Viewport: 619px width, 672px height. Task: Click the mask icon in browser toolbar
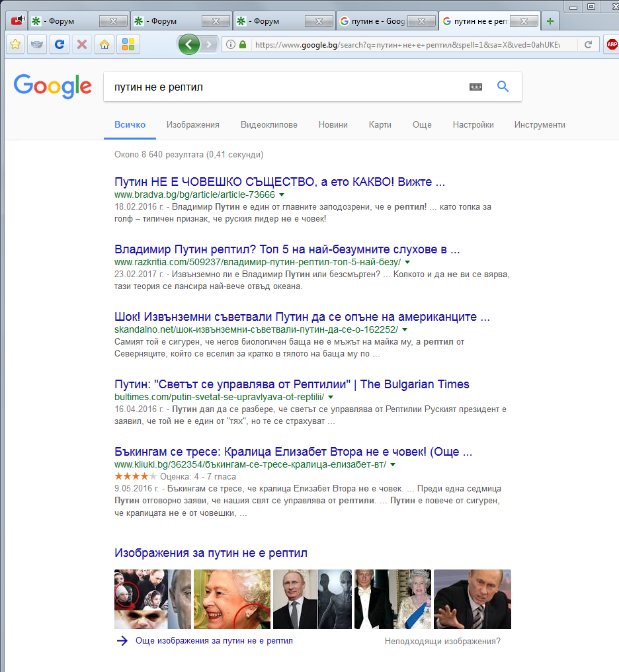(x=37, y=44)
